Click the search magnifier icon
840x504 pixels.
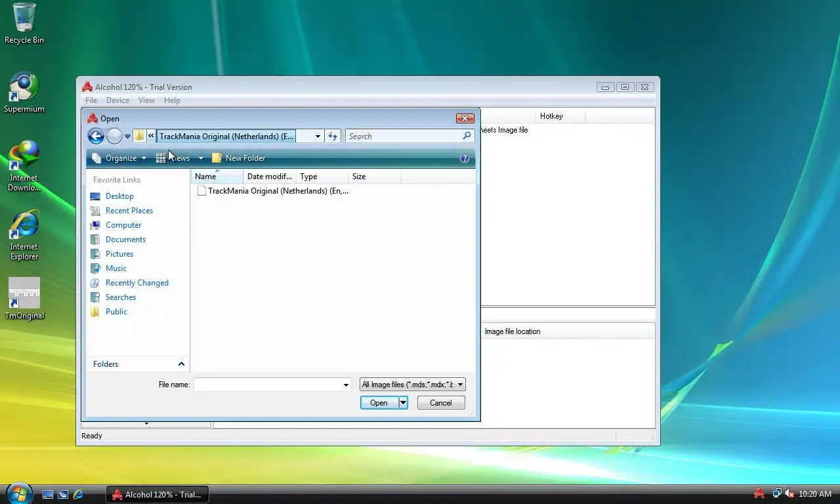(467, 136)
